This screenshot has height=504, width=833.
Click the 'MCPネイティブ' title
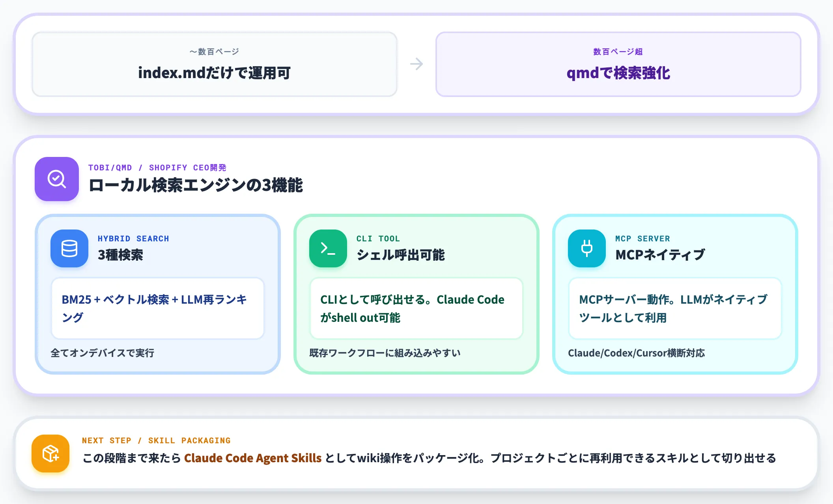660,255
